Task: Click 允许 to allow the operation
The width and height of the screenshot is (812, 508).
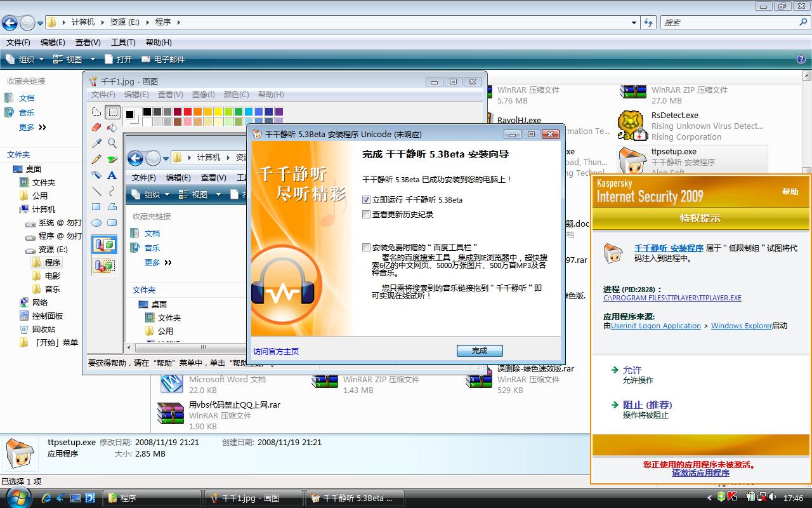Action: pyautogui.click(x=632, y=370)
